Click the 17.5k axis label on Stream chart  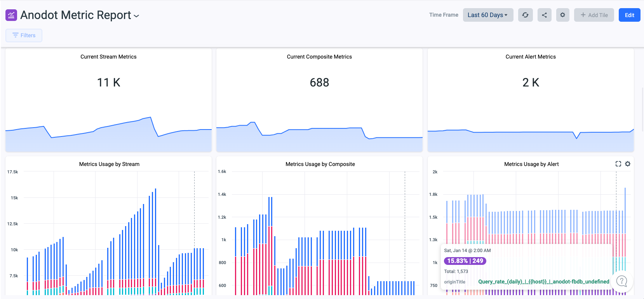(12, 172)
